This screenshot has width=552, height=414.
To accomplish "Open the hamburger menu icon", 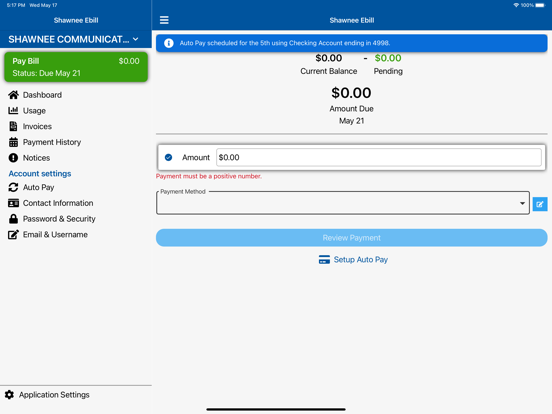I will click(164, 20).
